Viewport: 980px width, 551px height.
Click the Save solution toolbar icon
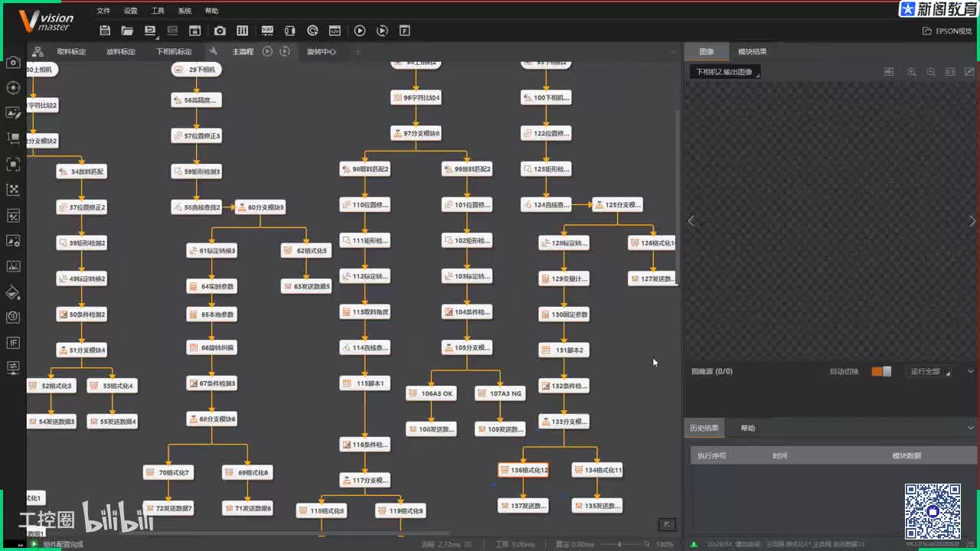[x=105, y=31]
